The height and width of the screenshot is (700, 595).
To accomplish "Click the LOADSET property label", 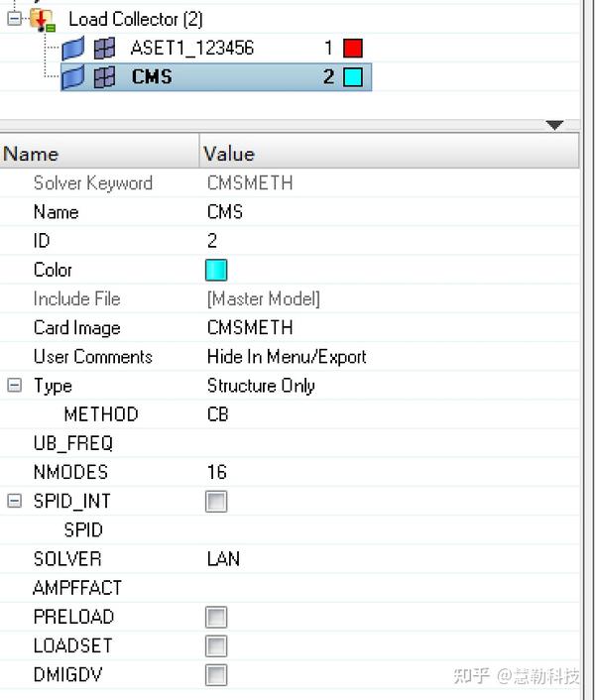I will pos(72,646).
